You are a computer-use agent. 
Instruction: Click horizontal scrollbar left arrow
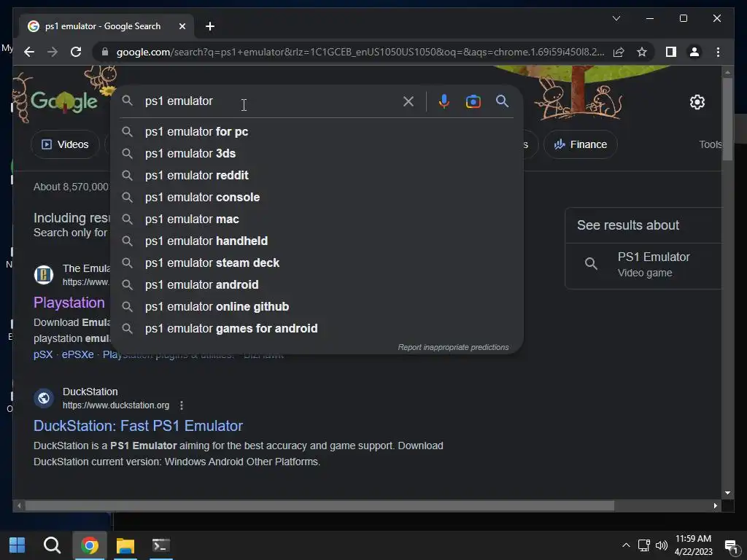point(19,506)
